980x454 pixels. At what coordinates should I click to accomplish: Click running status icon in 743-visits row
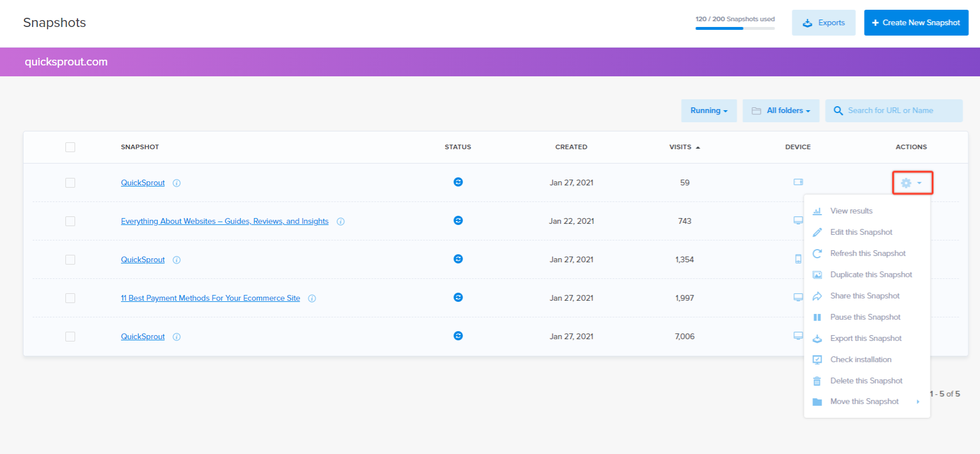tap(458, 220)
